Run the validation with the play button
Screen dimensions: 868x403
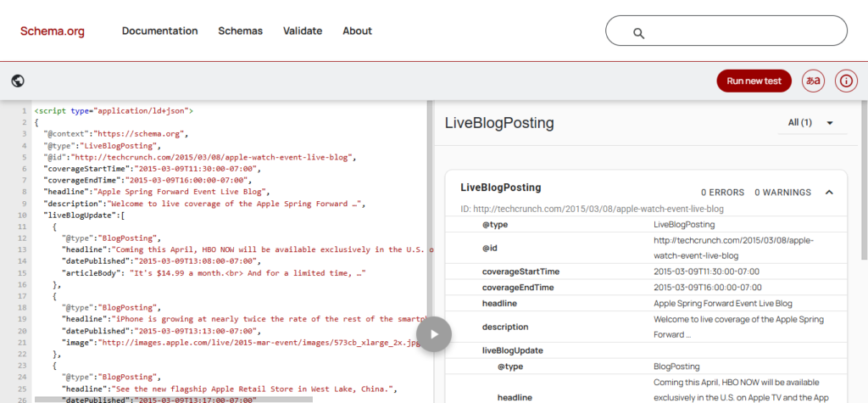[434, 333]
